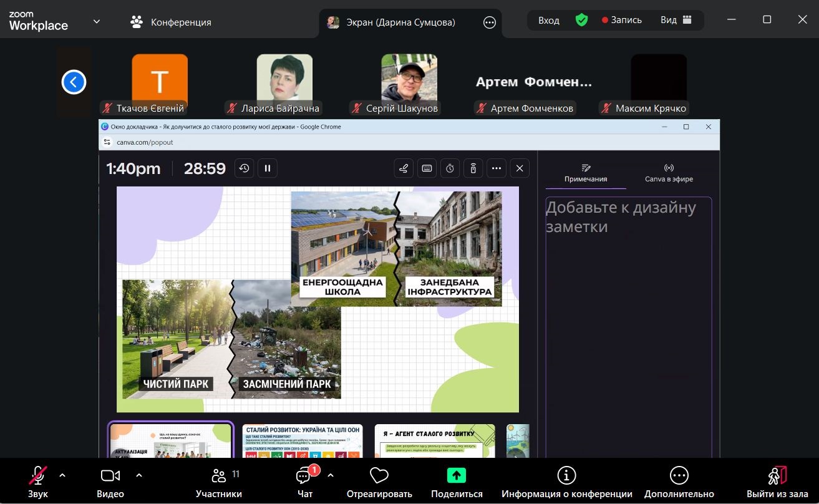Screen dimensions: 819x504
Task: Open the Вид layout menu
Action: pyautogui.click(x=676, y=20)
